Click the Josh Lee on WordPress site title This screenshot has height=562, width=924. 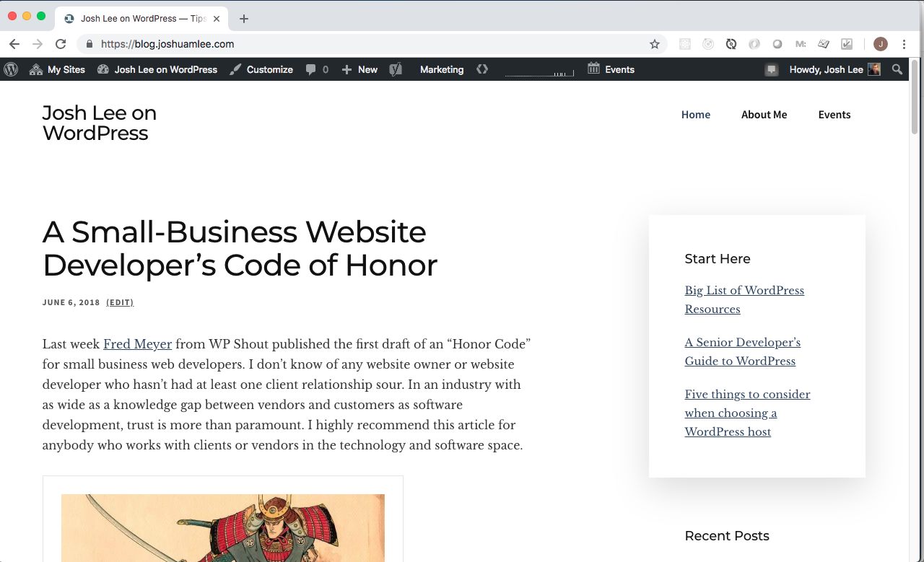click(100, 123)
